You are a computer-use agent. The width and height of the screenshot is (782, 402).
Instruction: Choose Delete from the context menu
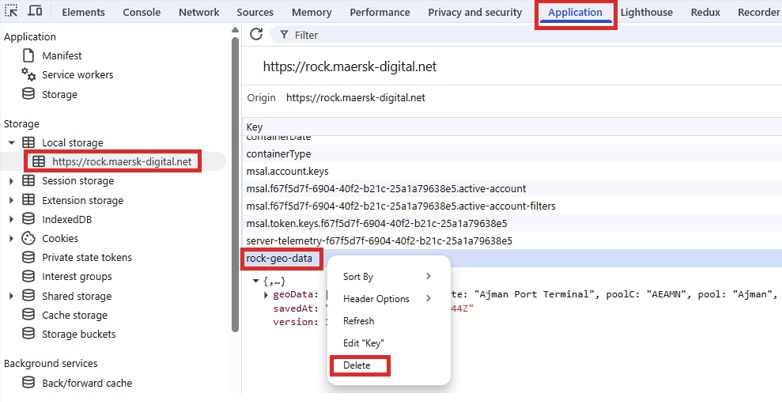357,365
